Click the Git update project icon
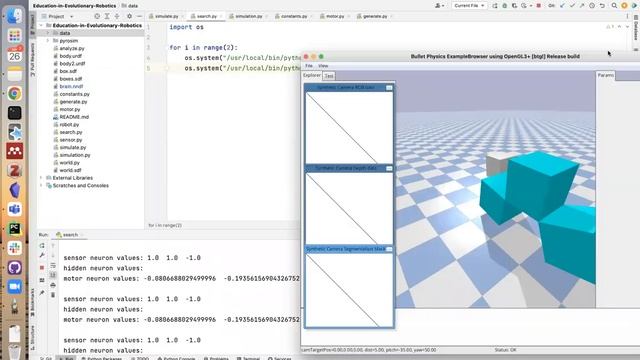This screenshot has height=360, width=640. [x=562, y=6]
